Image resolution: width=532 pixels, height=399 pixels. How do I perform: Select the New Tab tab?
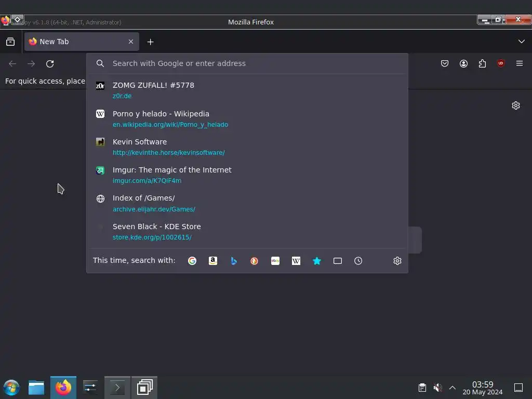82,42
